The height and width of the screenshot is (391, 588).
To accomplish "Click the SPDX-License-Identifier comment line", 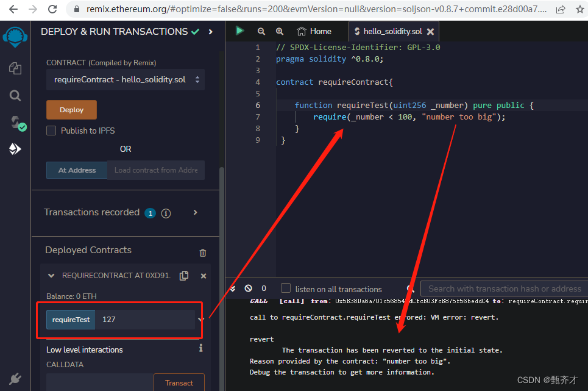I will click(x=358, y=48).
